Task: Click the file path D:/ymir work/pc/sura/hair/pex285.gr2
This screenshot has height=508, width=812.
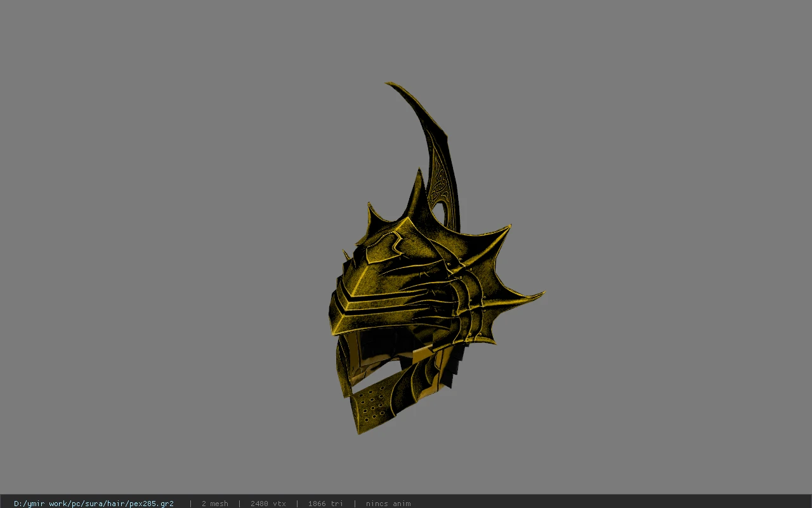Action: [94, 504]
